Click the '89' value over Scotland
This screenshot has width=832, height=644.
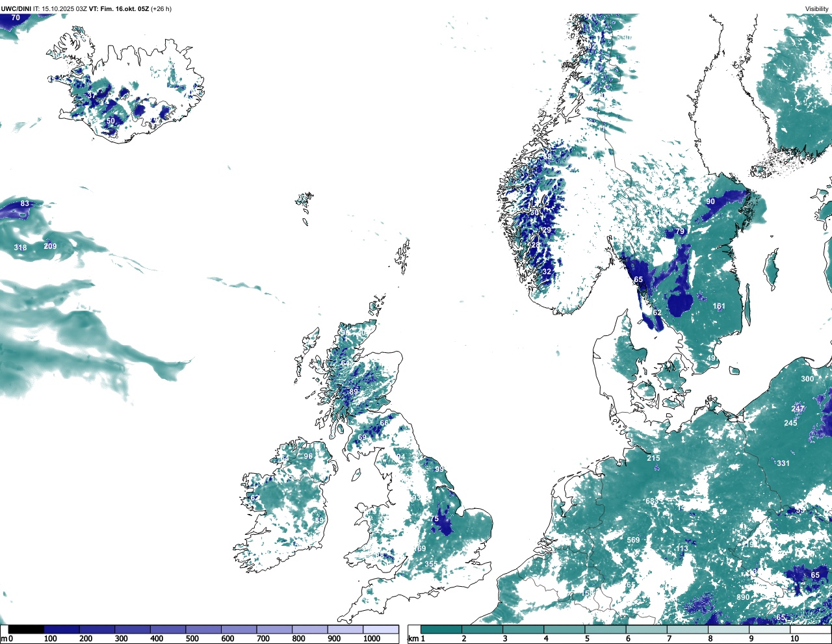point(354,392)
